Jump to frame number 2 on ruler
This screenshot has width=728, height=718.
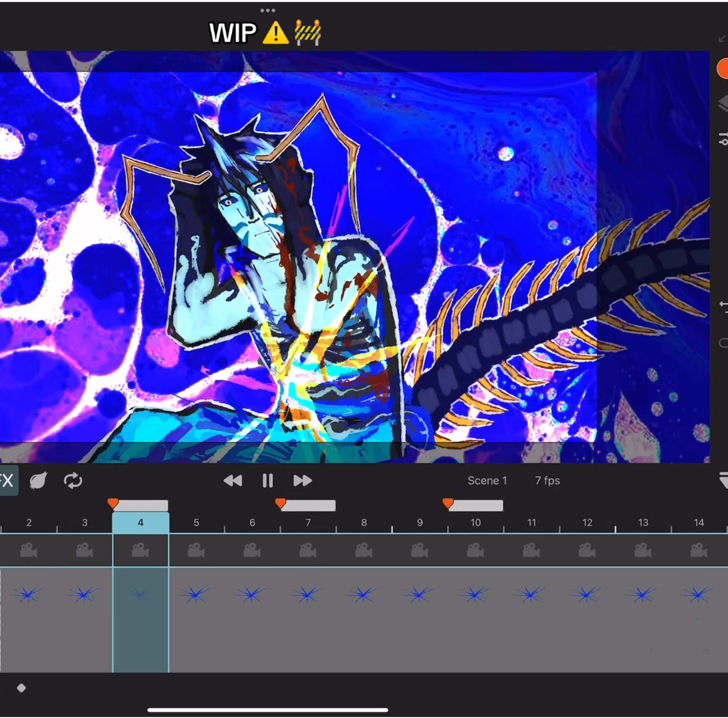(x=29, y=523)
